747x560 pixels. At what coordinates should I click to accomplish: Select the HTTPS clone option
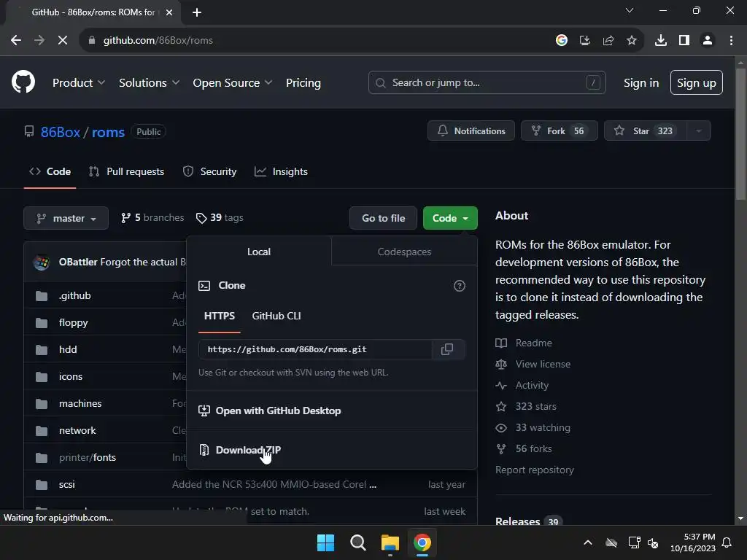pos(219,316)
